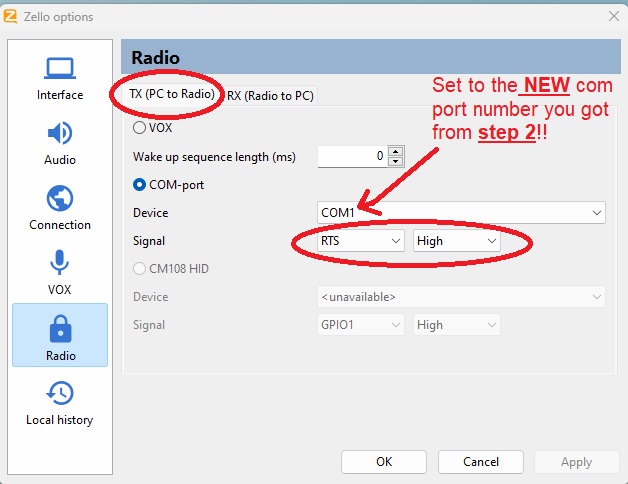Increase wake up sequence length

tap(396, 151)
